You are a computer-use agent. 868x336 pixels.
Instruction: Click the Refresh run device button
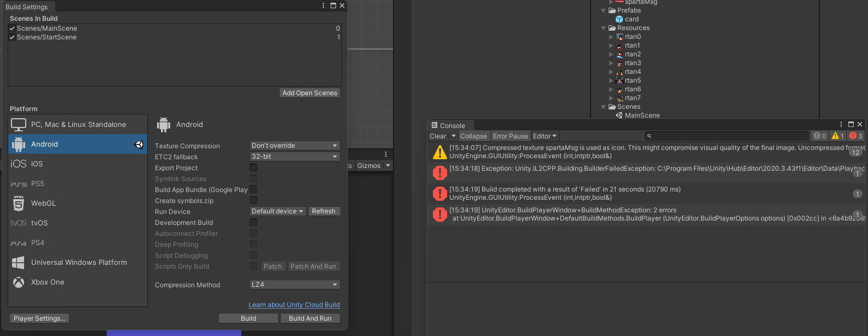pyautogui.click(x=324, y=211)
